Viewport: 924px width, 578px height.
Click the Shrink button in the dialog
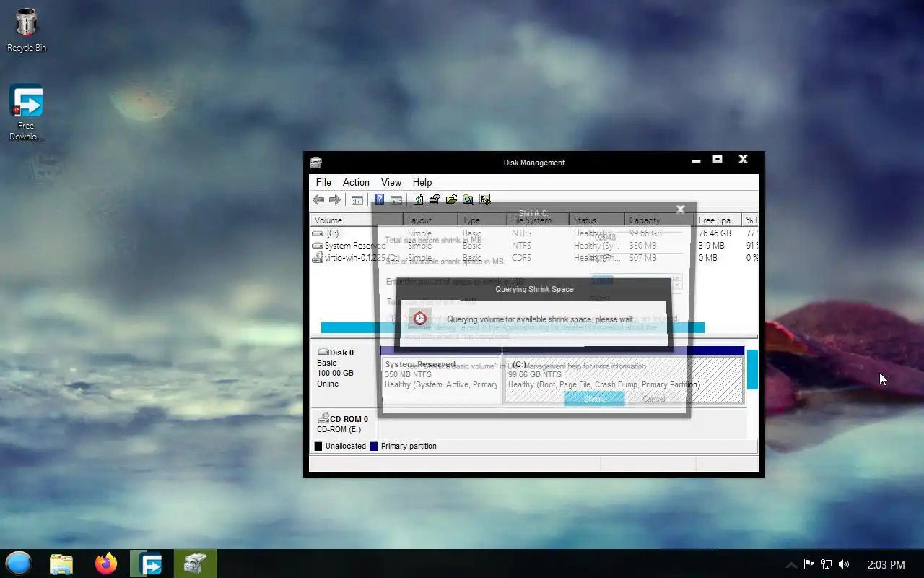pyautogui.click(x=594, y=399)
